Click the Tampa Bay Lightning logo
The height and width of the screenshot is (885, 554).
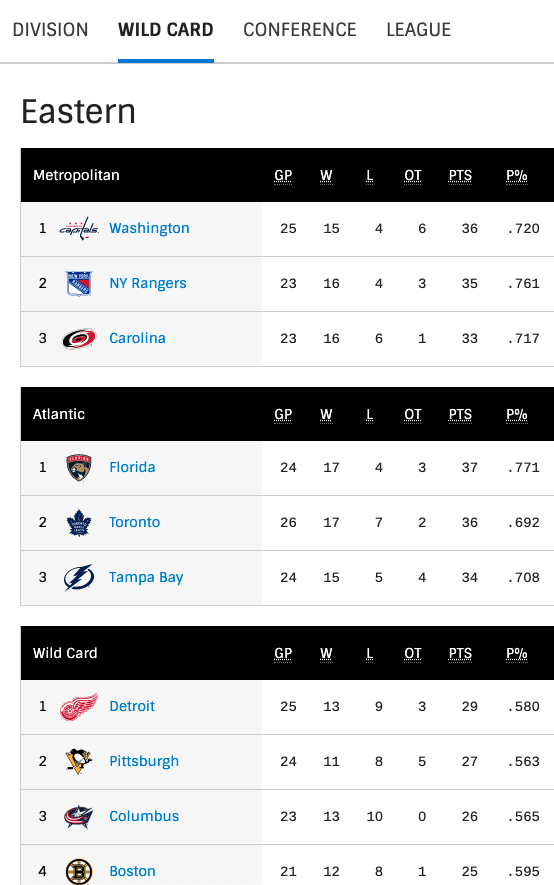pos(79,577)
